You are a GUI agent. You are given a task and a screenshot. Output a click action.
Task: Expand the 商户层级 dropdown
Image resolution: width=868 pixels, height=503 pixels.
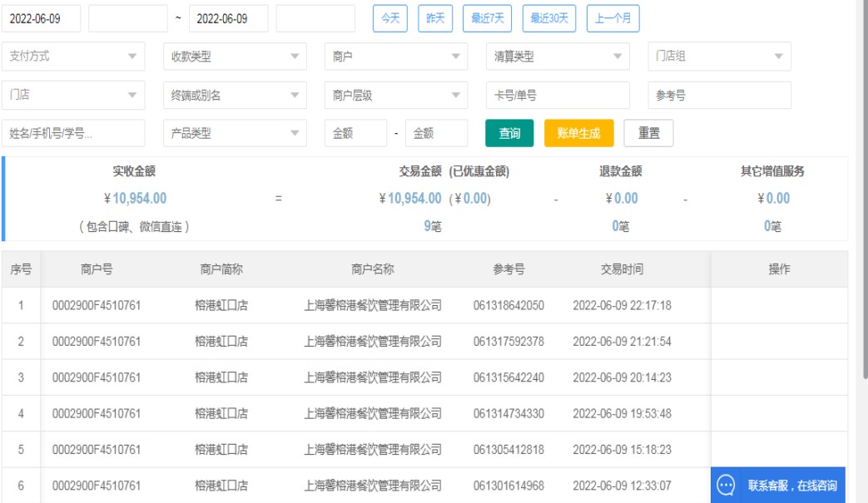point(396,96)
